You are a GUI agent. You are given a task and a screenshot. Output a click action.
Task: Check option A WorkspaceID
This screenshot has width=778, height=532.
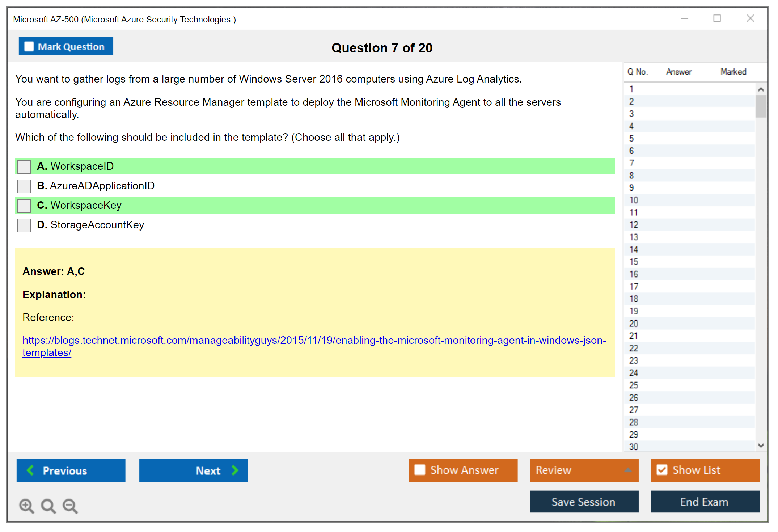(x=24, y=167)
